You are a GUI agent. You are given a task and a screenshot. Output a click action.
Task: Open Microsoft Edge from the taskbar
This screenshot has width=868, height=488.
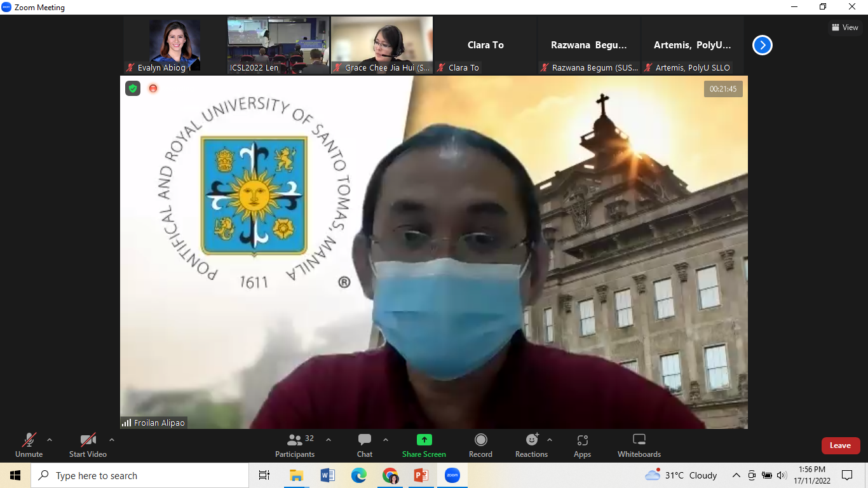click(359, 475)
